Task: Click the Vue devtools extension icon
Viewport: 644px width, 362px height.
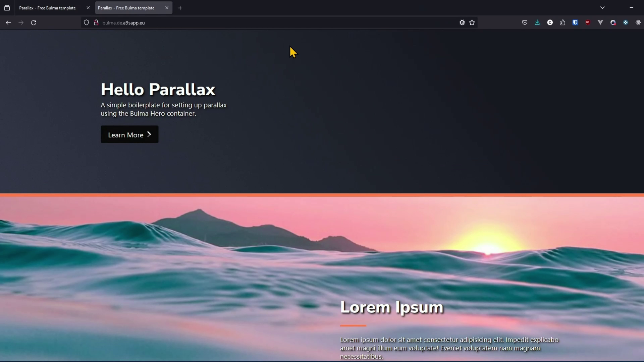Action: 600,22
